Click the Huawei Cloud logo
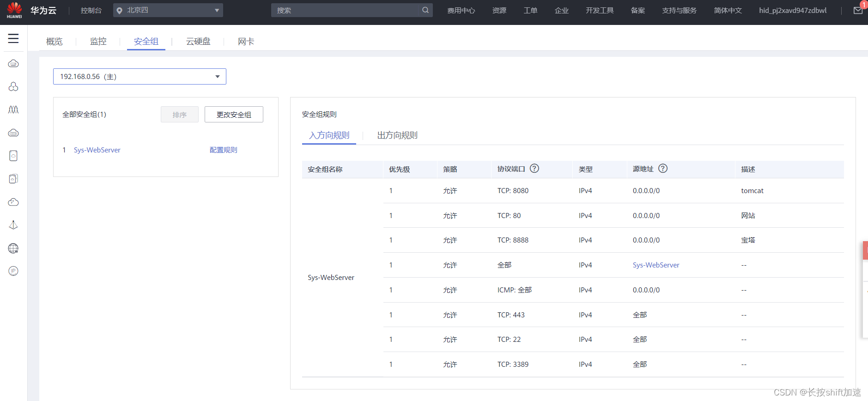868x401 pixels. (x=14, y=10)
